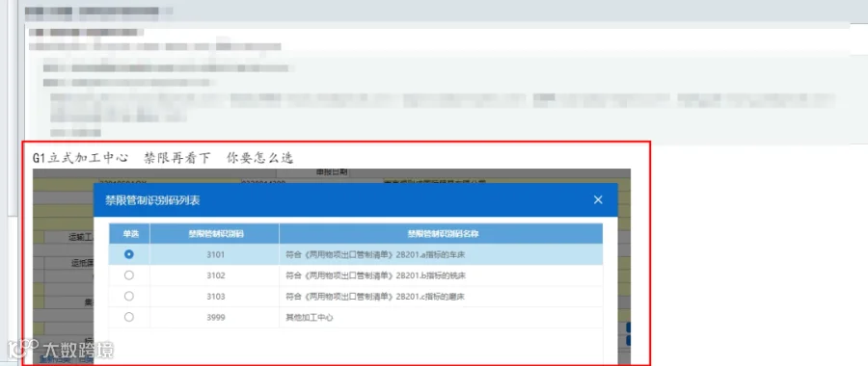Click the 申报日期 field label behind dialog

click(333, 172)
